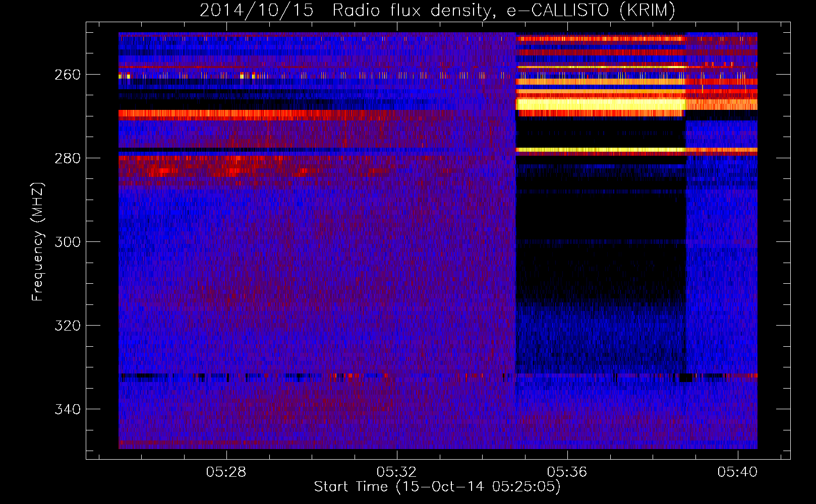The image size is (816, 504).
Task: Select the 320 frequency axis label
Action: pyautogui.click(x=67, y=326)
